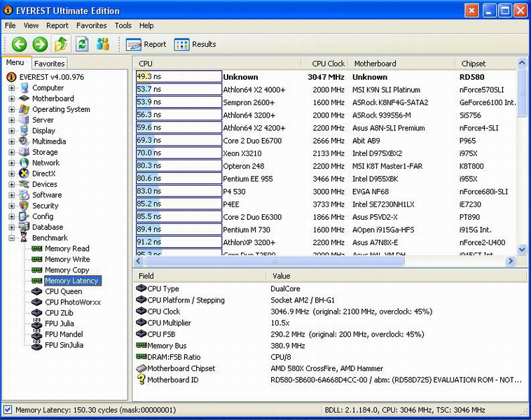
Task: Select the Software tree node
Action: pyautogui.click(x=47, y=195)
